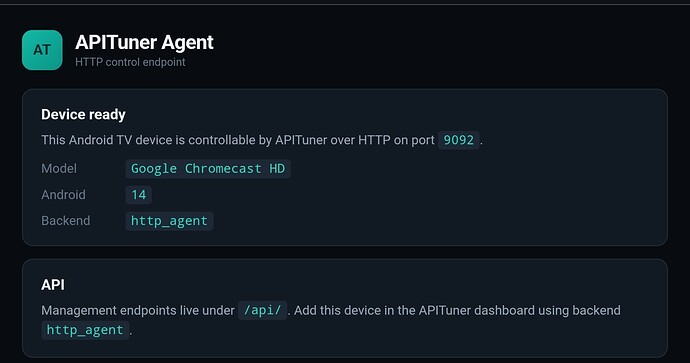Select the /api/ path code badge
The image size is (690, 363).
263,310
